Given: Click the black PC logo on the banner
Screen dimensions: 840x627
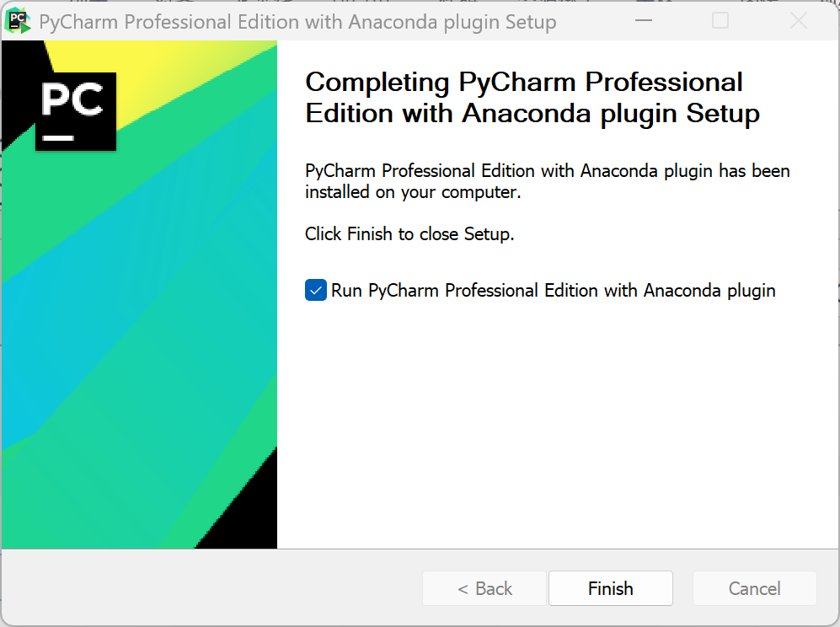Looking at the screenshot, I should (x=76, y=111).
